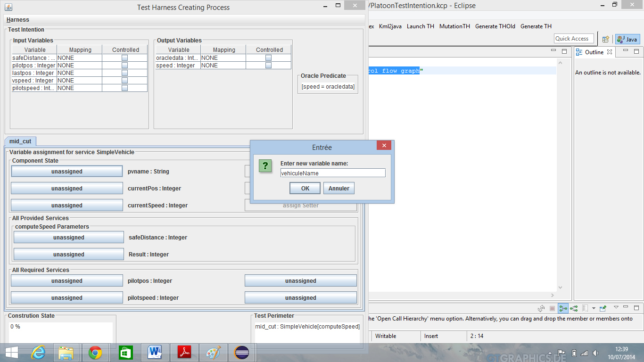This screenshot has height=362, width=644.
Task: Open mapping cell for speed output variable
Action: click(x=223, y=66)
